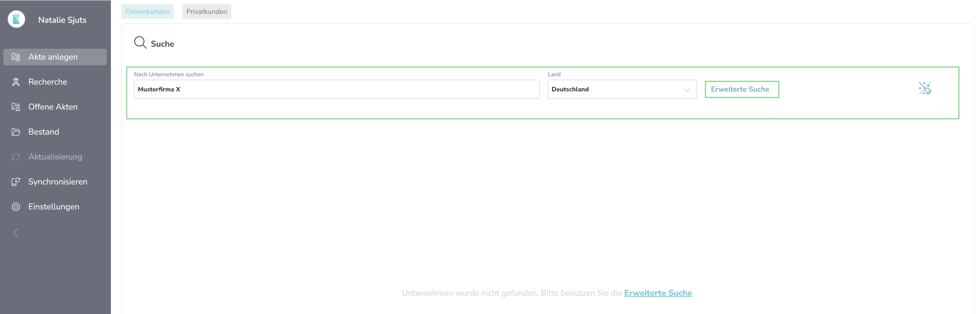This screenshot has height=314, width=980.
Task: Click the Erweiterte Suche button
Action: click(742, 89)
